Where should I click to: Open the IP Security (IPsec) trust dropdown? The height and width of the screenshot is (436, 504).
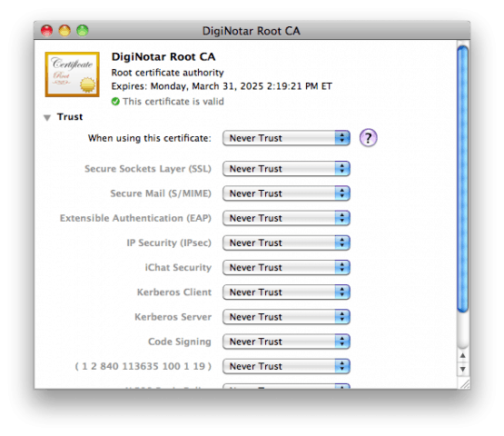pyautogui.click(x=286, y=243)
